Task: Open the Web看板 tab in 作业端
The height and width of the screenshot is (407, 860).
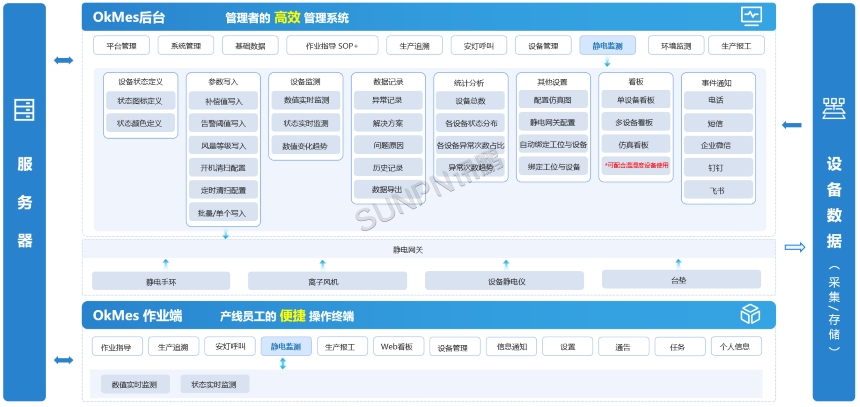Action: [399, 346]
